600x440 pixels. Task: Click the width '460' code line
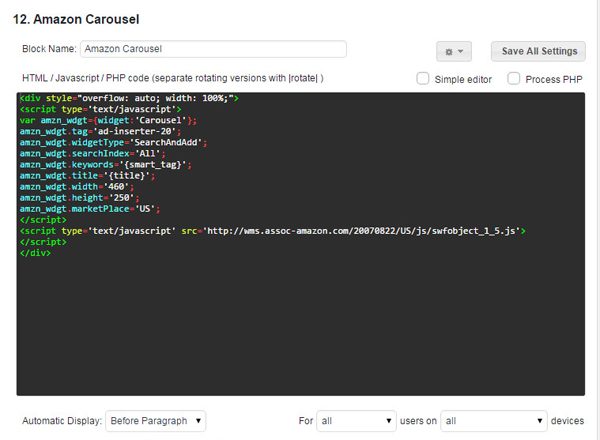[77, 187]
